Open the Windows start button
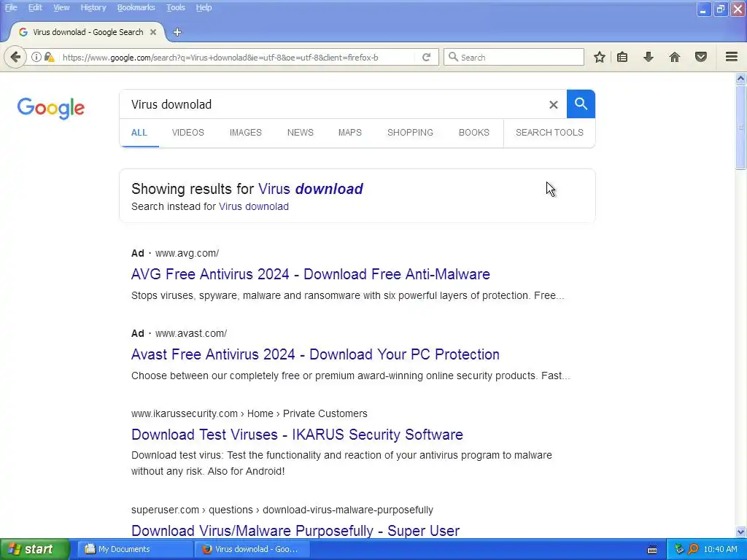The width and height of the screenshot is (747, 560). tap(35, 549)
